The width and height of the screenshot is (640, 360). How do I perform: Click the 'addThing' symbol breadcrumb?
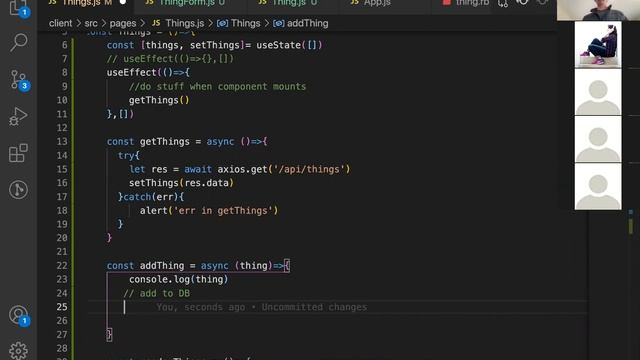(x=301, y=23)
